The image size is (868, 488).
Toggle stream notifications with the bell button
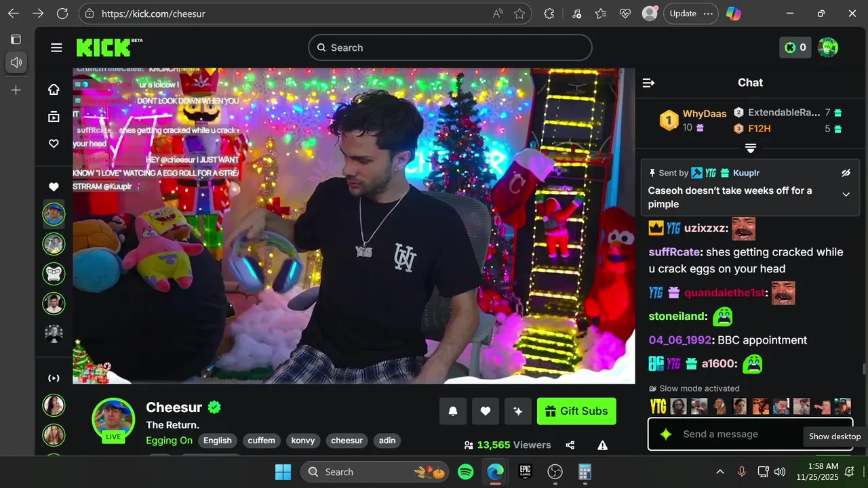(453, 411)
